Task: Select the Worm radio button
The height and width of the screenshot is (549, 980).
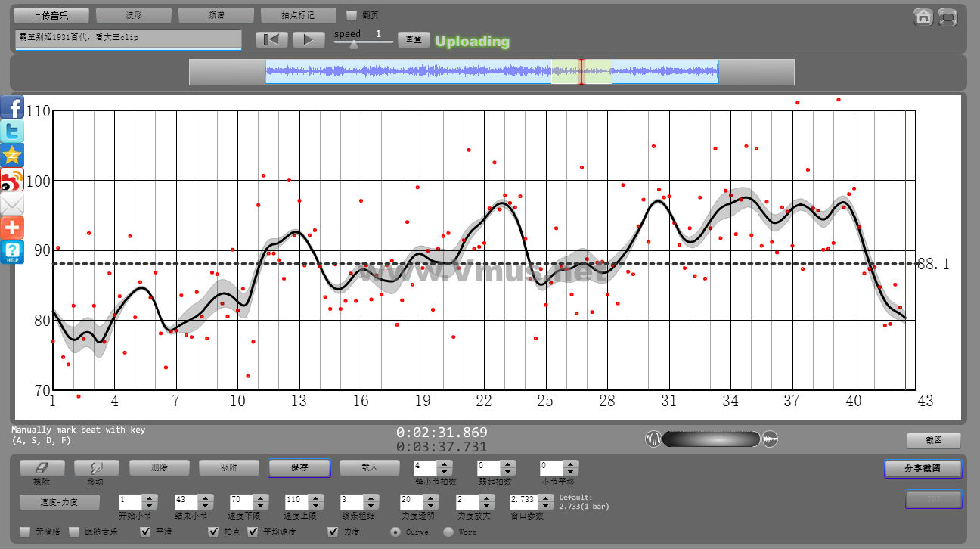Action: pyautogui.click(x=448, y=532)
